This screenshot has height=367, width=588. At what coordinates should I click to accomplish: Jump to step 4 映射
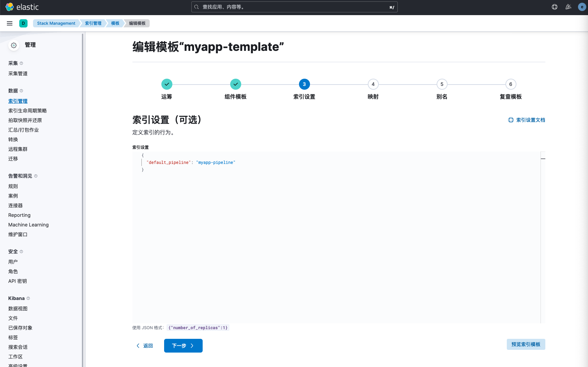pos(373,84)
